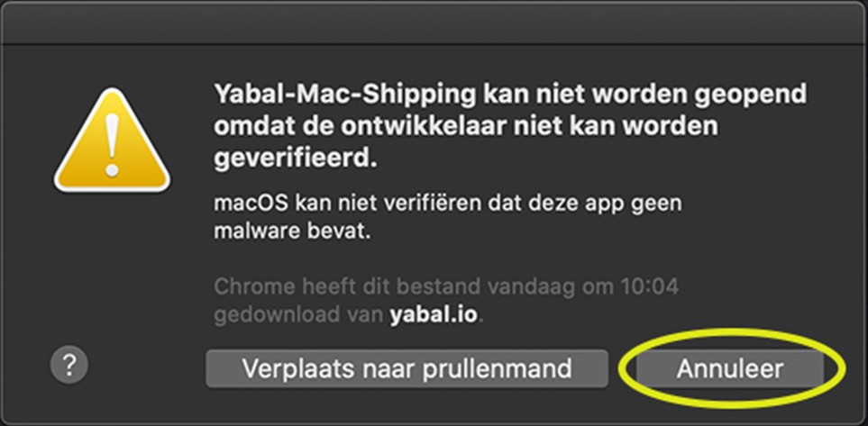Click the word geverifieerd in the heading
This screenshot has width=868, height=426.
pos(290,158)
